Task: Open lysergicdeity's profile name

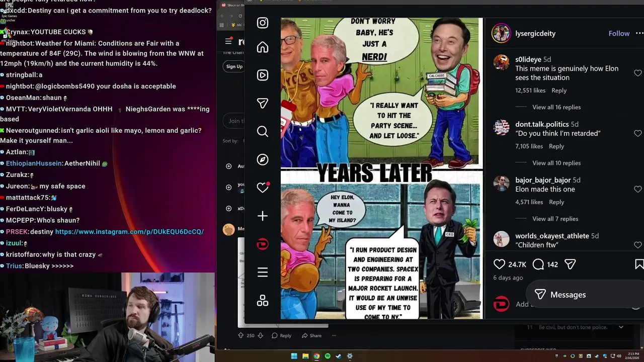Action: (x=535, y=33)
